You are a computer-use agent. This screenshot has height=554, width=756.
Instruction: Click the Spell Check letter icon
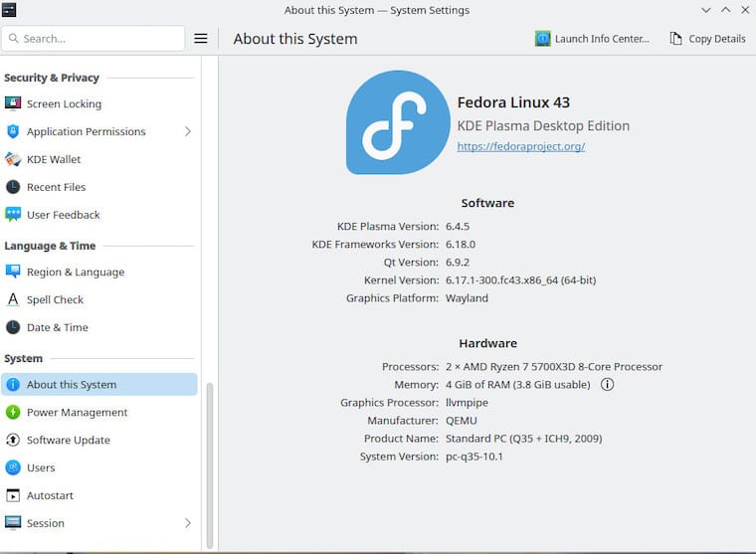click(13, 299)
